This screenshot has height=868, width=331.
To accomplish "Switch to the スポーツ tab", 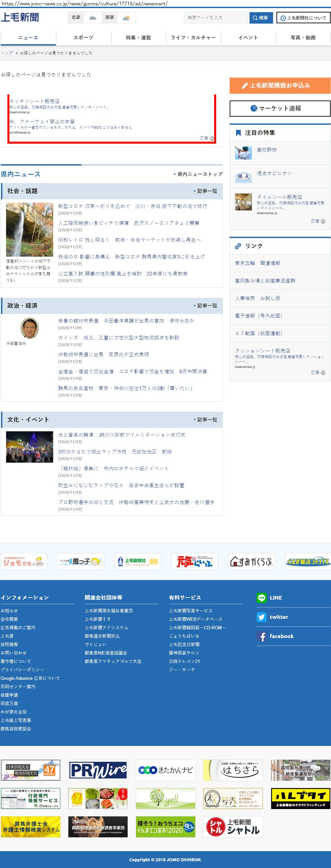I will (83, 38).
